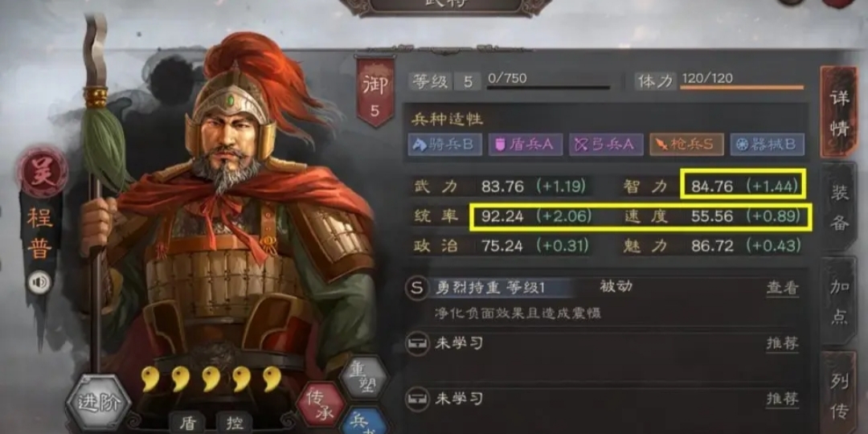Click the 体力 120/120 stamina bar
Screen dimensions: 868x434
(742, 81)
